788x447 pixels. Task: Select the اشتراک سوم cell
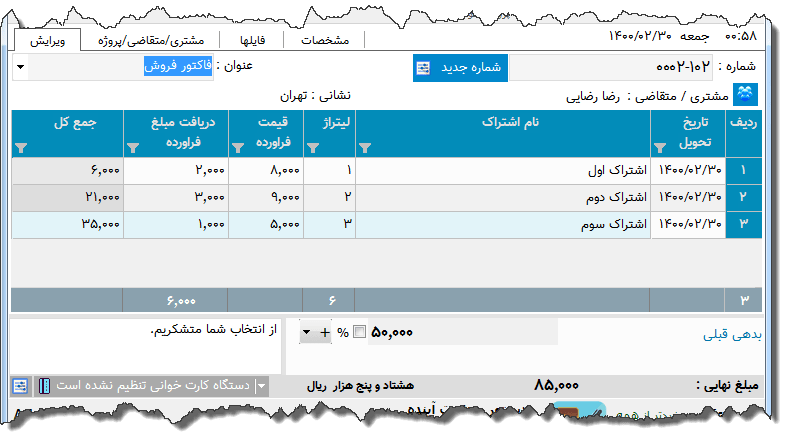[x=503, y=224]
